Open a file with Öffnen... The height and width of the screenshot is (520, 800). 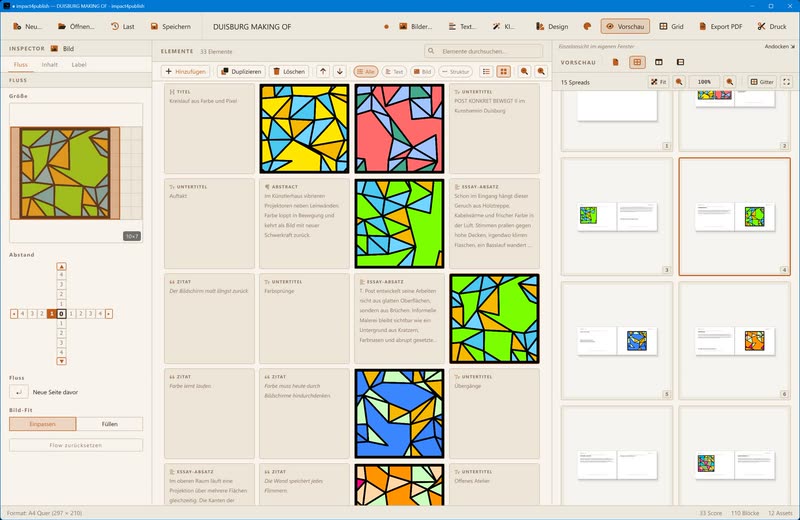point(76,27)
